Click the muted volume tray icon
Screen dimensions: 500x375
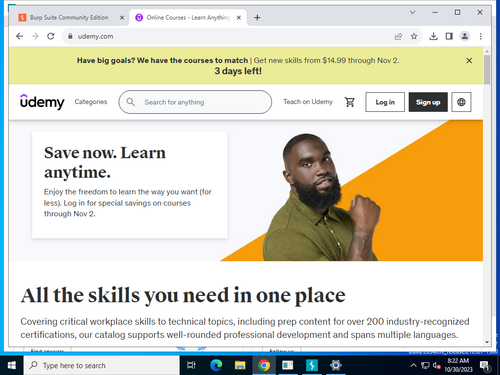pyautogui.click(x=437, y=366)
